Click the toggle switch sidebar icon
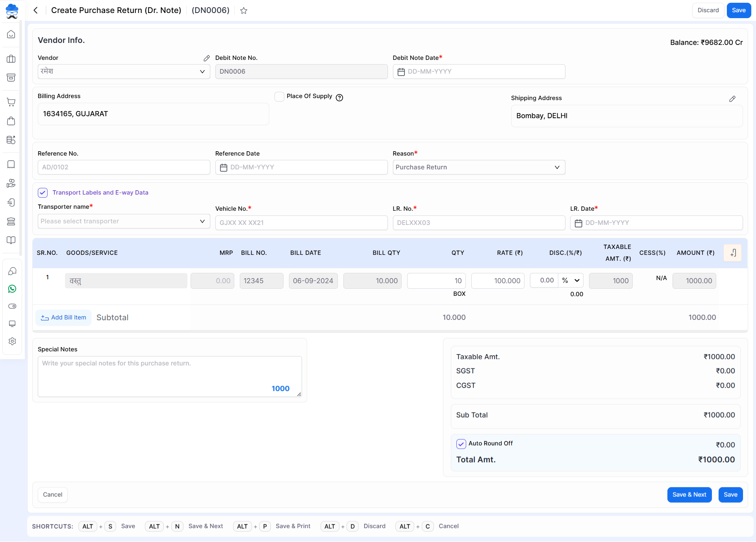This screenshot has width=756, height=542. (x=12, y=306)
